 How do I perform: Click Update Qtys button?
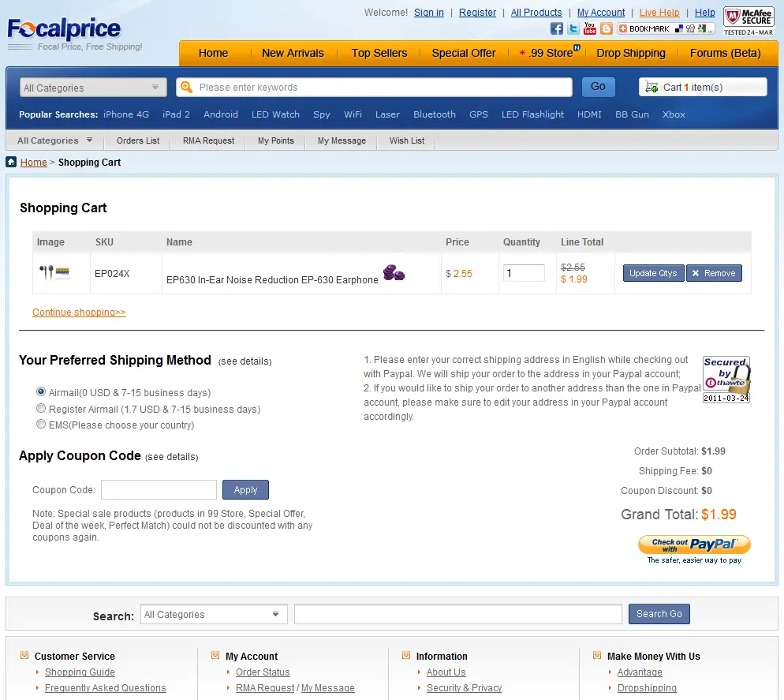653,273
